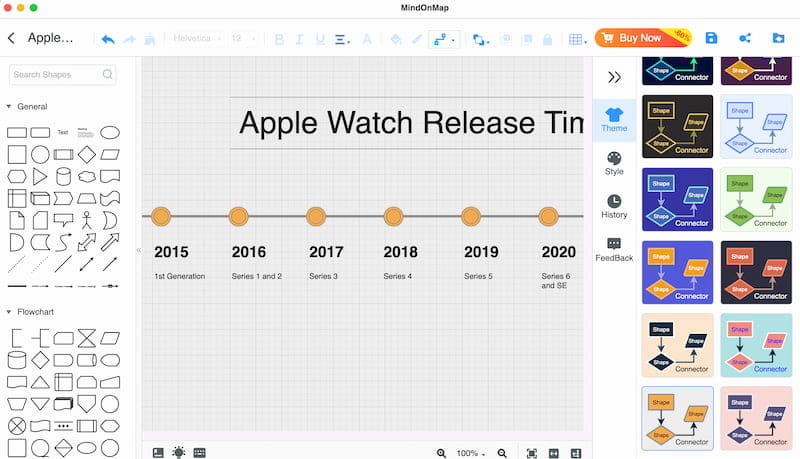Apply the black and gold theme
Viewport: 800px width, 459px height.
[678, 126]
